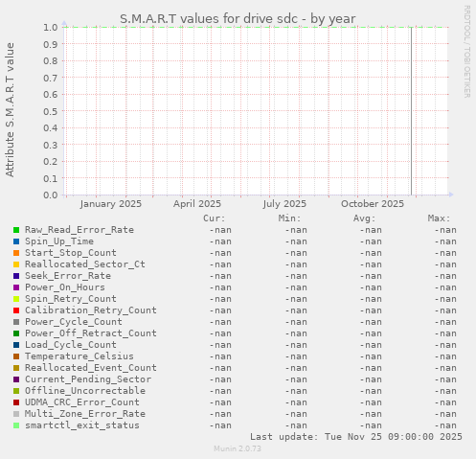Click the Cur value of Temperature_Celsius

click(220, 356)
